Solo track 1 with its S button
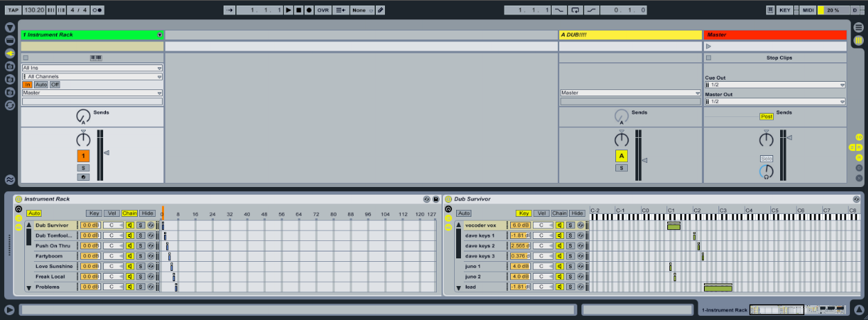This screenshot has height=320, width=868. (x=83, y=168)
